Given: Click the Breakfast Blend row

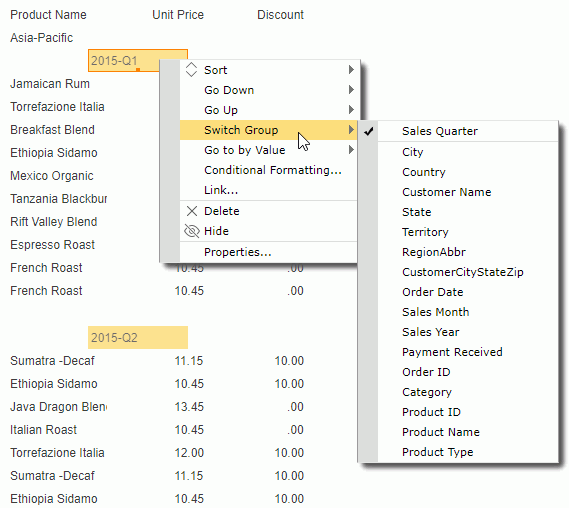Looking at the screenshot, I should (x=52, y=130).
